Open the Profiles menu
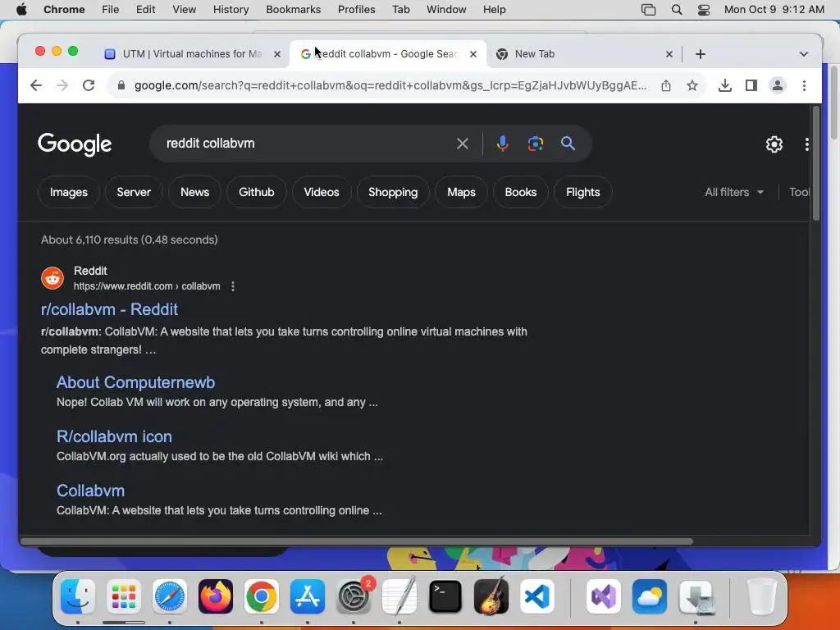This screenshot has height=630, width=840. click(x=356, y=10)
